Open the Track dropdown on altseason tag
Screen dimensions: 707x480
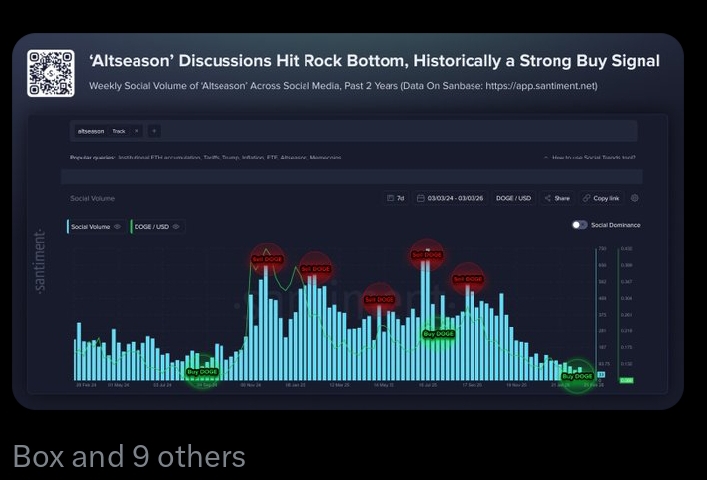tap(121, 131)
